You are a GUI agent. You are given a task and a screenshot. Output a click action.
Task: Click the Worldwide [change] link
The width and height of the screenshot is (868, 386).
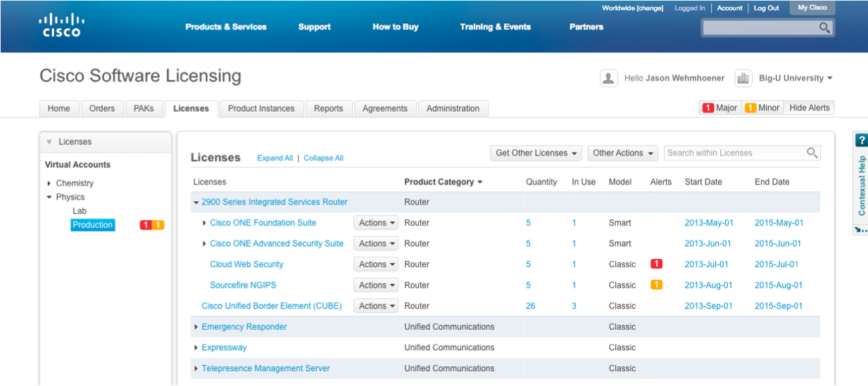(x=633, y=8)
